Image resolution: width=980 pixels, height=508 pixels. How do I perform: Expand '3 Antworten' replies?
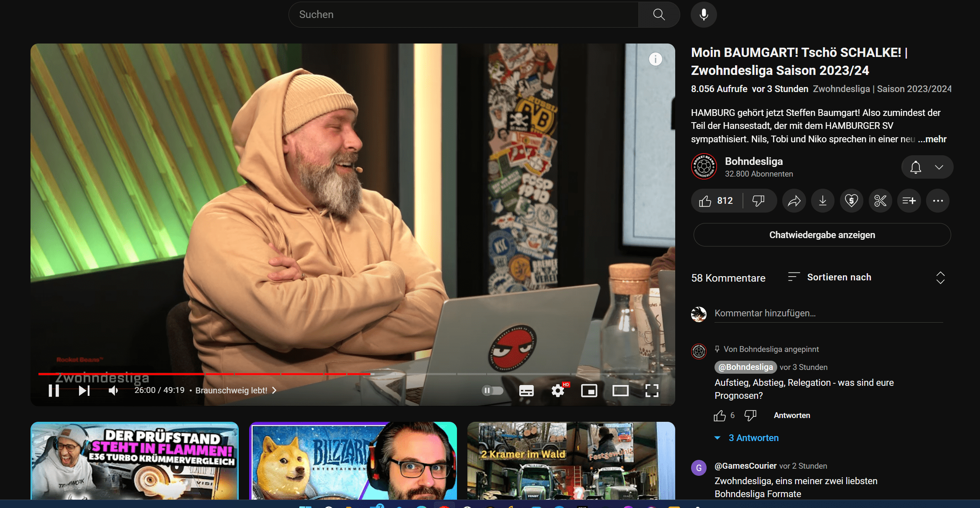click(x=747, y=438)
